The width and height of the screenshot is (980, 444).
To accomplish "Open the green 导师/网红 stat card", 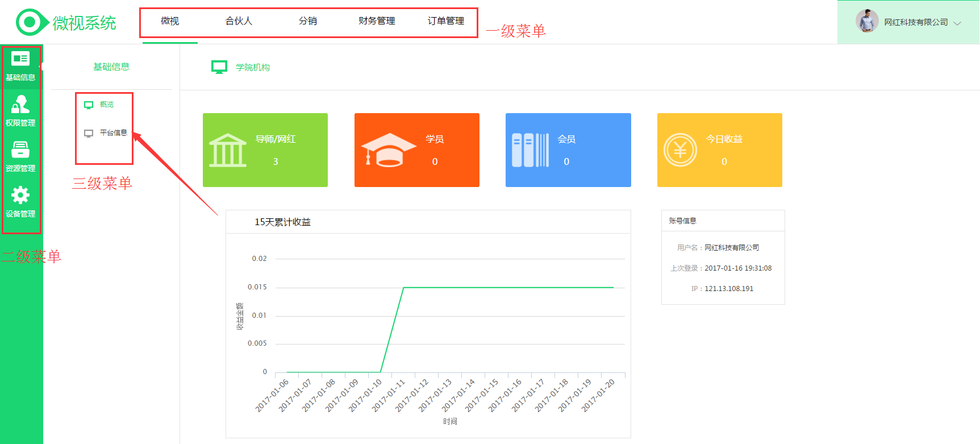I will coord(265,150).
